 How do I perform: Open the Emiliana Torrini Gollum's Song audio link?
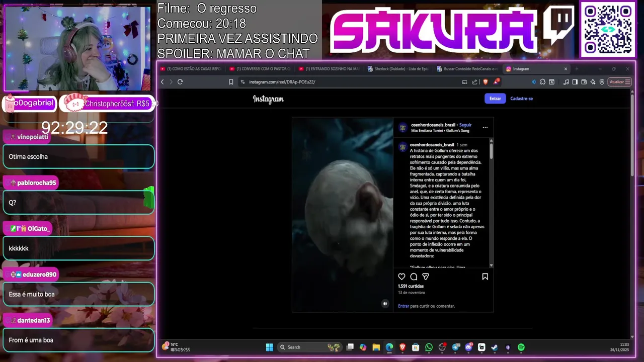point(440,131)
